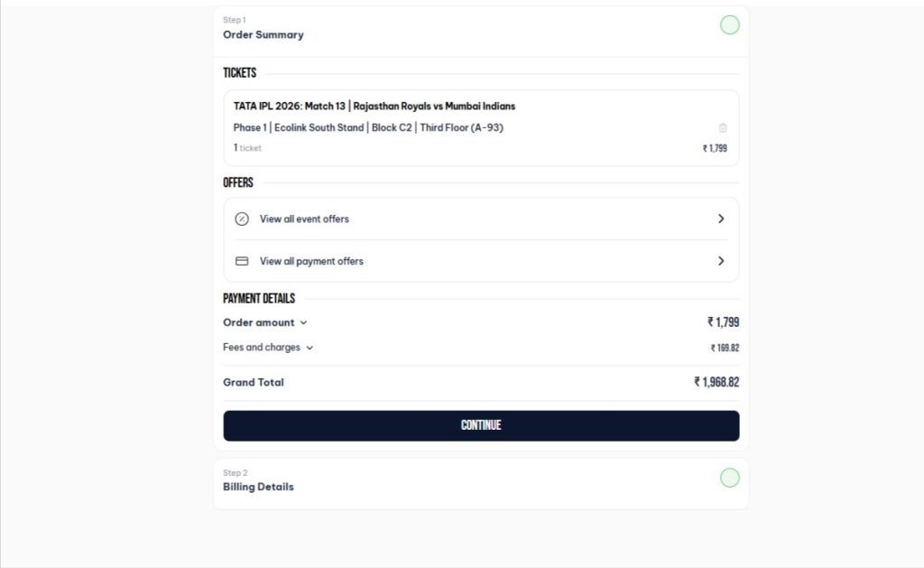Click the card icon beside payment offers
924x568 pixels.
pos(241,261)
